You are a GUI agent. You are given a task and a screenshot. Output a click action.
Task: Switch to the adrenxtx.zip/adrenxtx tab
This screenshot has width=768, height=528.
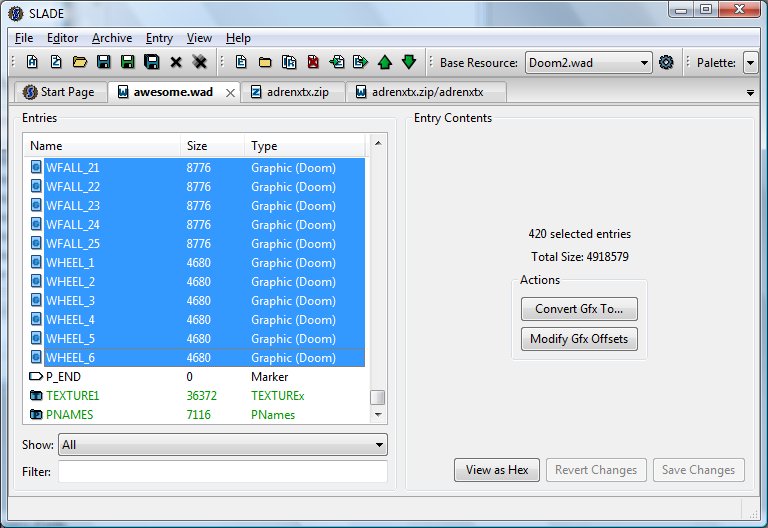(426, 92)
